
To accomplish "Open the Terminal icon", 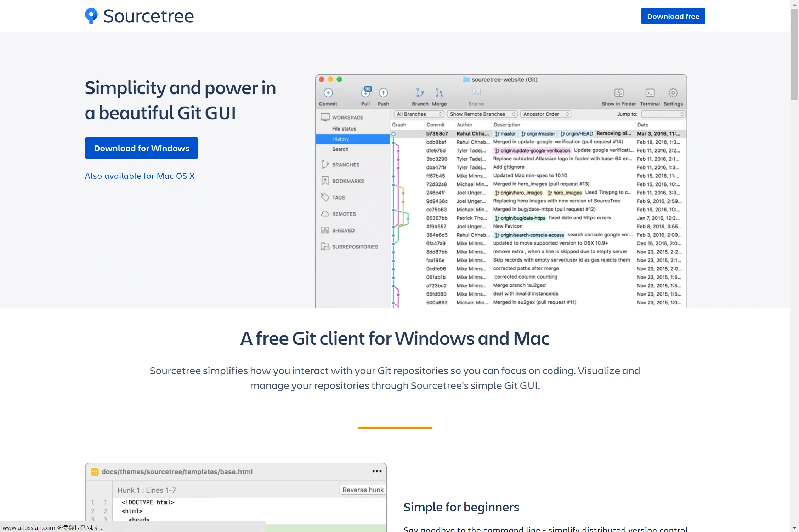I will [650, 93].
